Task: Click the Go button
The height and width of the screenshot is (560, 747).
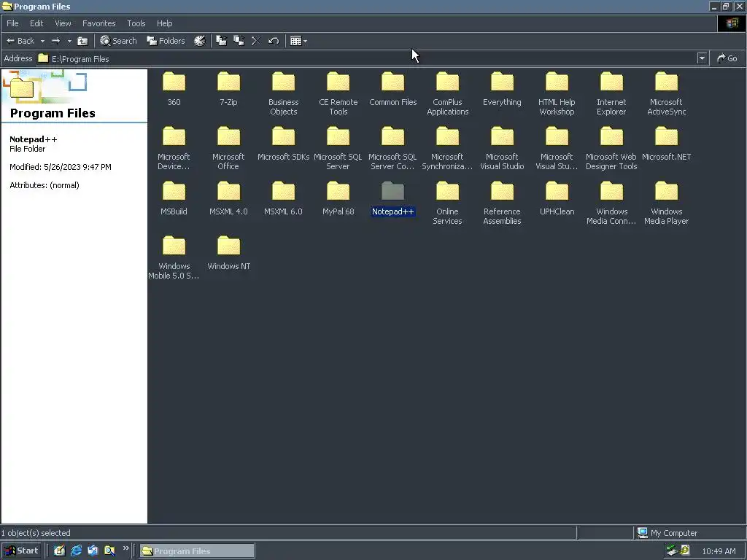Action: [727, 58]
